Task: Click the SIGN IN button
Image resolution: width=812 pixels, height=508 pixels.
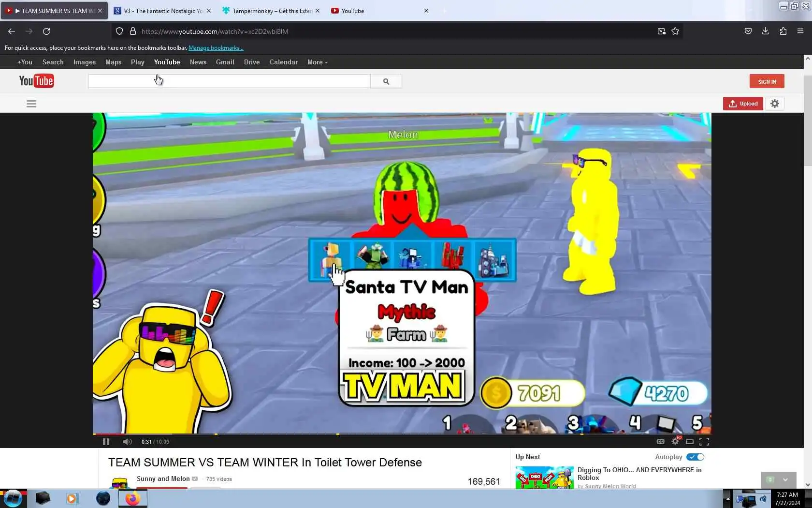Action: [767, 81]
